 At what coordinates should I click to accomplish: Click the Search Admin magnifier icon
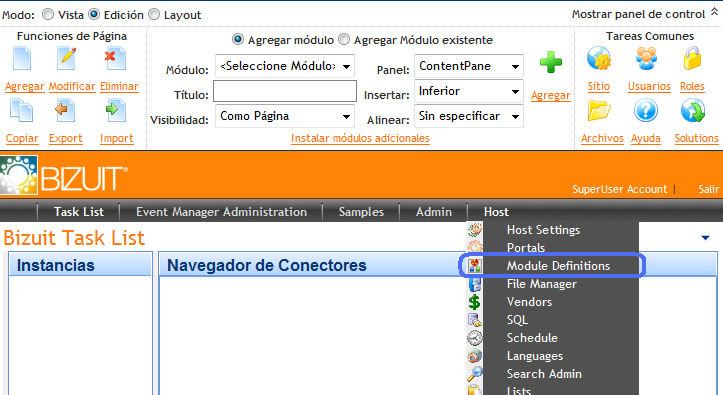[474, 374]
